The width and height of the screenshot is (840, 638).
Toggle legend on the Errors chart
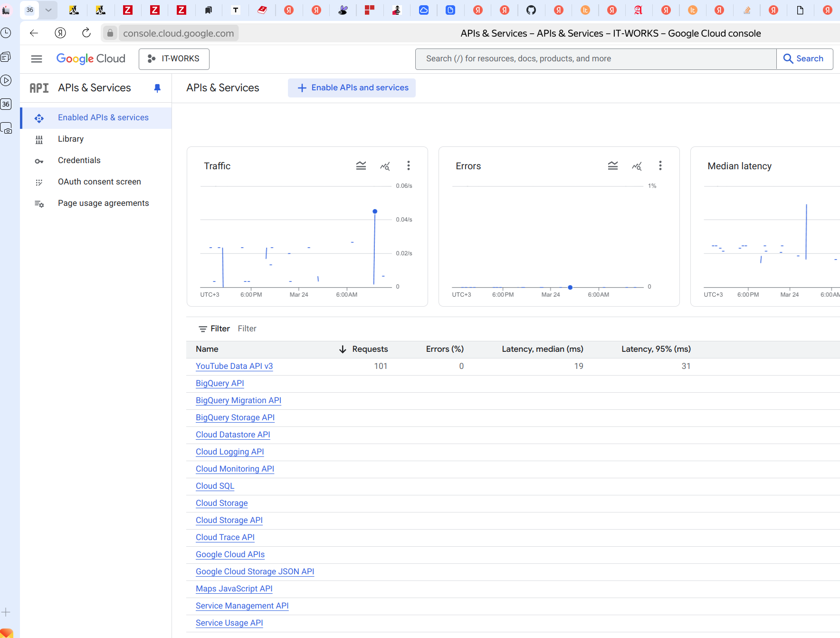pyautogui.click(x=613, y=165)
